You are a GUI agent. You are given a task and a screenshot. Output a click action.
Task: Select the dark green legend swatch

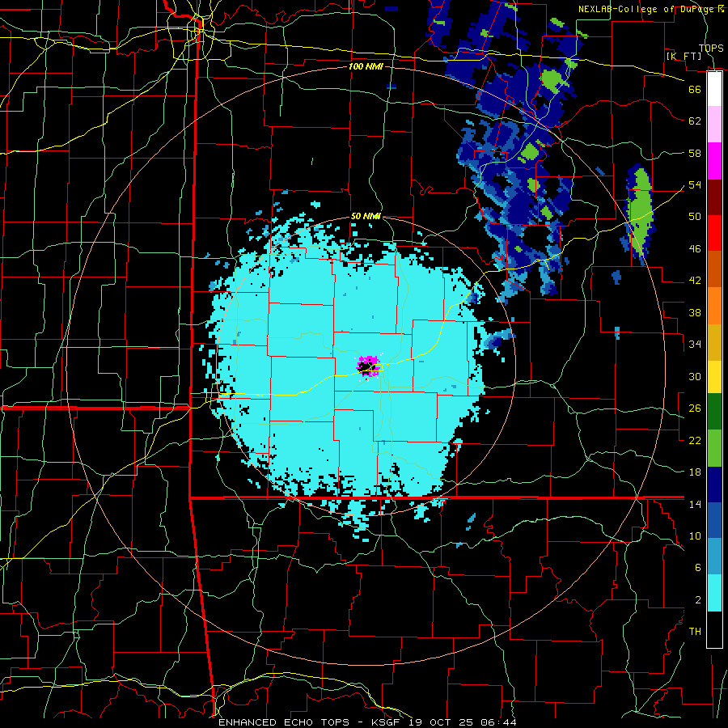pyautogui.click(x=714, y=412)
